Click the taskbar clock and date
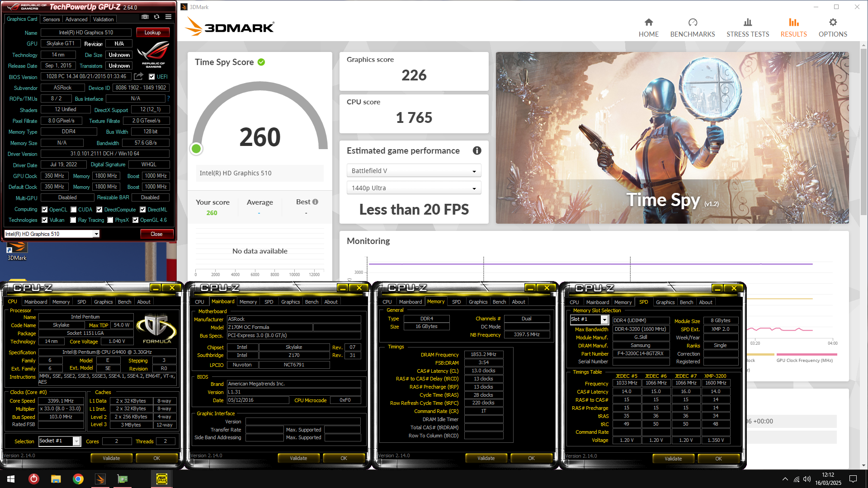Image resolution: width=868 pixels, height=488 pixels. pos(828,479)
